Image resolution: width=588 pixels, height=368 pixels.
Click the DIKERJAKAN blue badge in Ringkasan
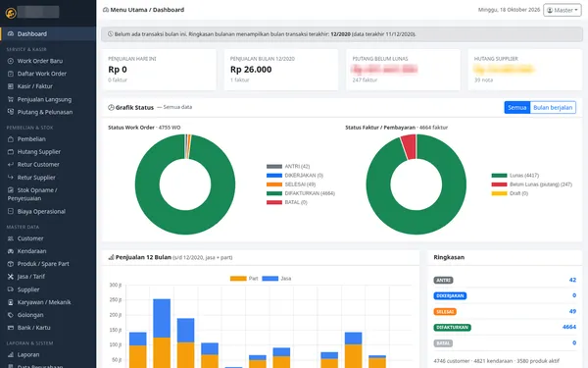point(450,296)
